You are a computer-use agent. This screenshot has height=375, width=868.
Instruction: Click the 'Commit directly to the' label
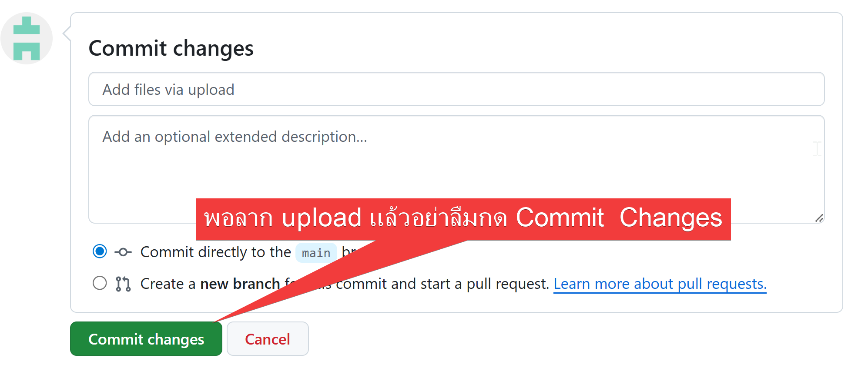(215, 252)
